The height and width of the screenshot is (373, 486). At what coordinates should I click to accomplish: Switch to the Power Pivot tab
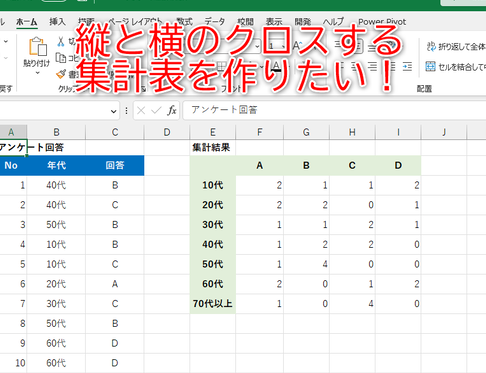coord(382,22)
